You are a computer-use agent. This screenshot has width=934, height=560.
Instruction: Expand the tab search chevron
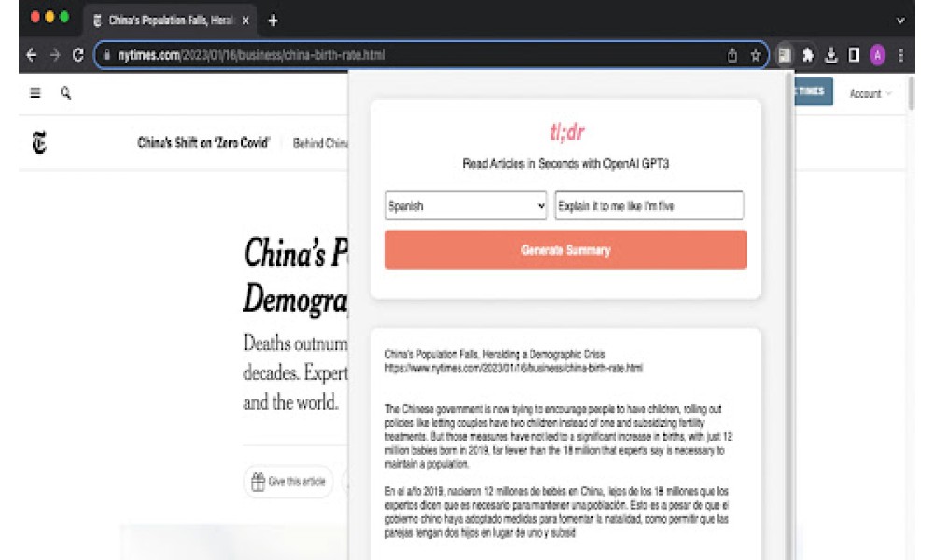(900, 21)
